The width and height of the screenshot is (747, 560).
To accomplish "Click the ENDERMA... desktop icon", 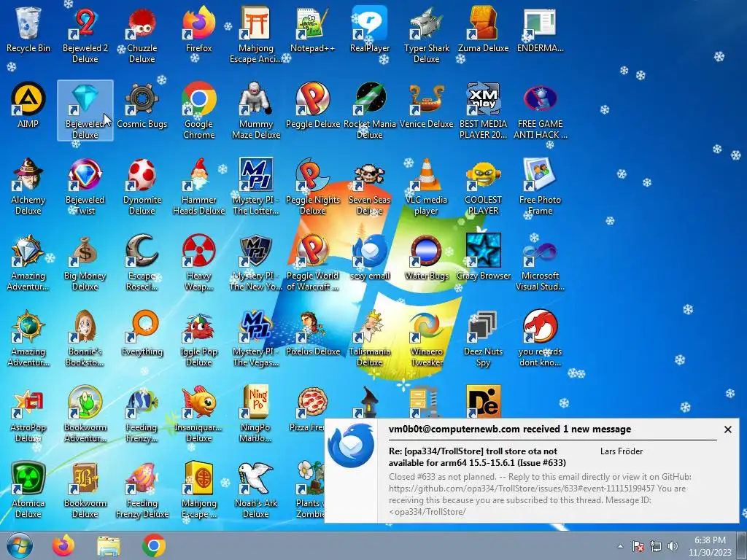I will pyautogui.click(x=540, y=29).
